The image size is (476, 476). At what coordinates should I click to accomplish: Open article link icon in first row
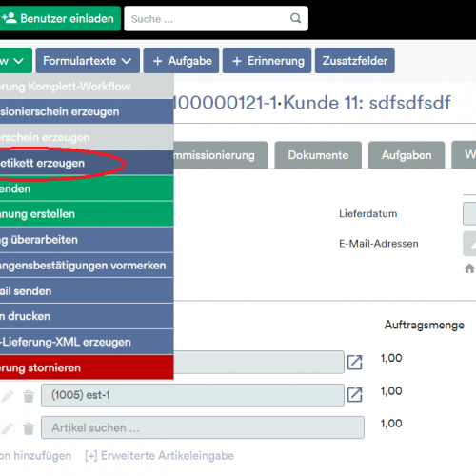click(x=354, y=362)
